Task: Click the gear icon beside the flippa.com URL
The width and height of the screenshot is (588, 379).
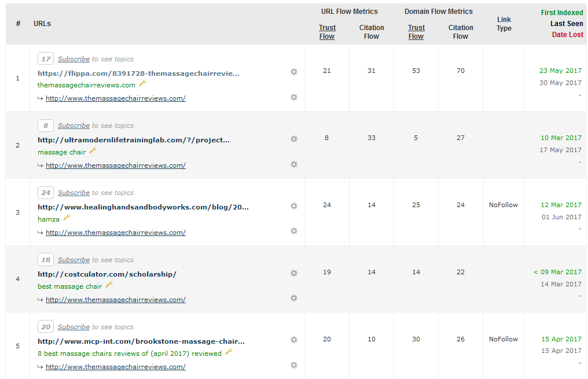Action: (294, 72)
